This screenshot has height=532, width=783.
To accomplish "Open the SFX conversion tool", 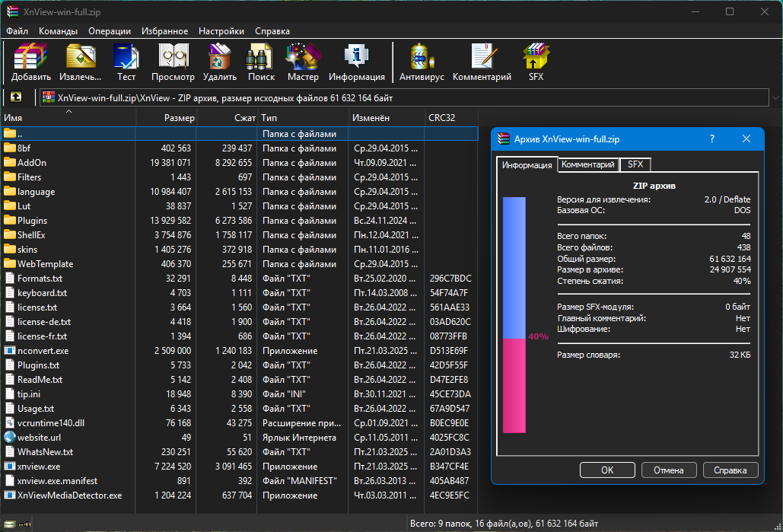I will [x=536, y=62].
